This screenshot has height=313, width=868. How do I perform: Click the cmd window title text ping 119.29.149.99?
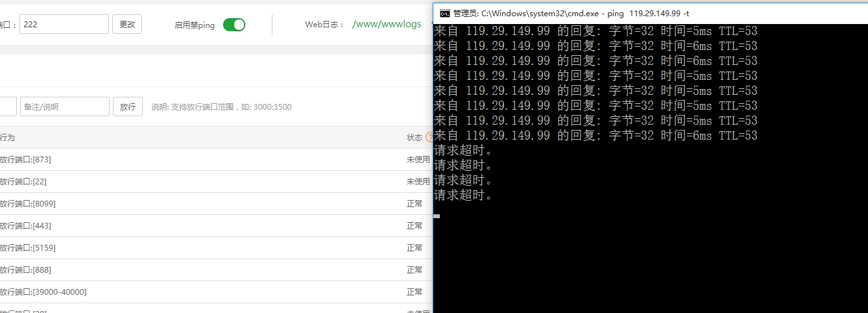coord(644,13)
